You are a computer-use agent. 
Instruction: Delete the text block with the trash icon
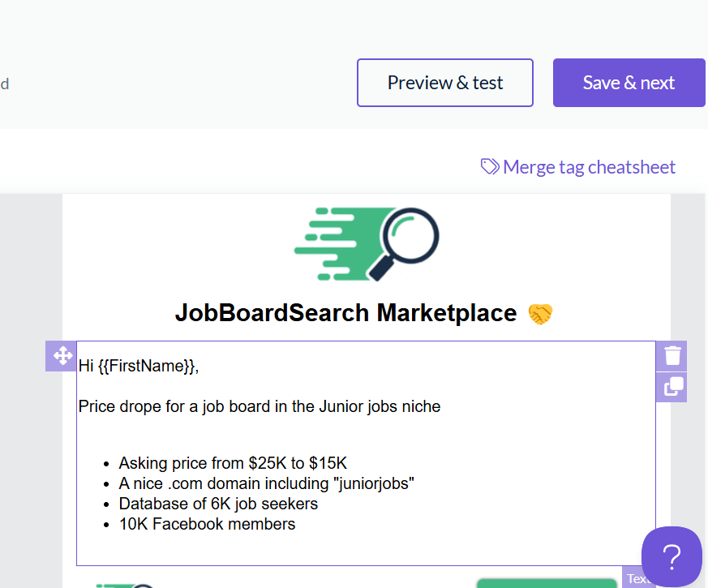(672, 356)
